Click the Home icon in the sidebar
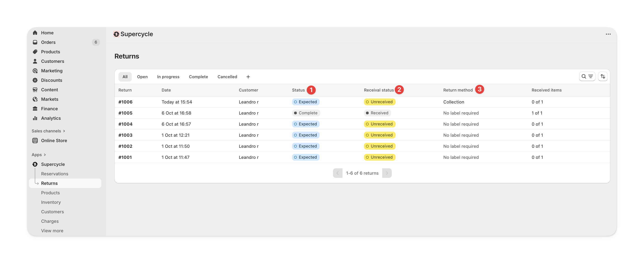The width and height of the screenshot is (644, 263). pyautogui.click(x=35, y=33)
